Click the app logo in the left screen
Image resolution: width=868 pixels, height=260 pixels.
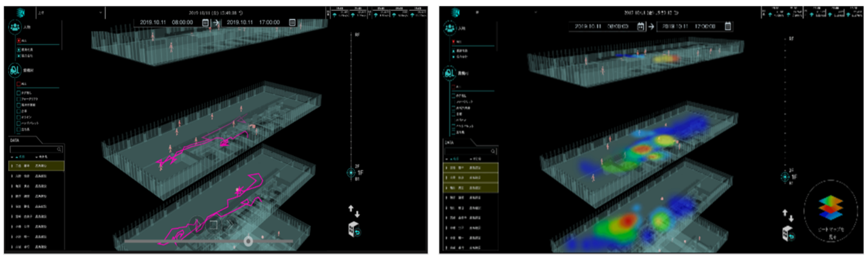[x=21, y=13]
